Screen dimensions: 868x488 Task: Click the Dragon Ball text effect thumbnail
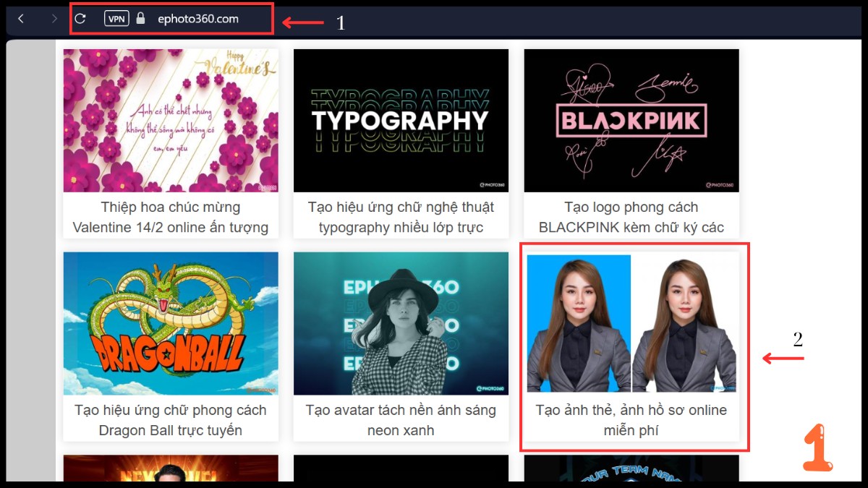coord(170,323)
